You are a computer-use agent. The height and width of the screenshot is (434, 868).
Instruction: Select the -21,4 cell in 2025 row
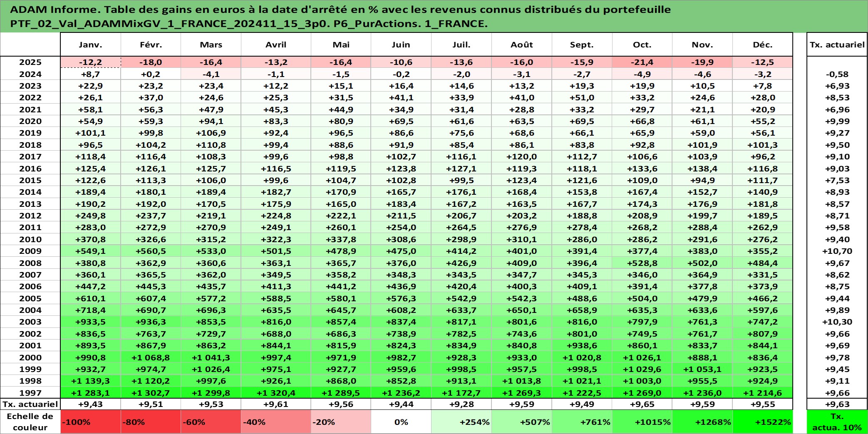coord(642,62)
